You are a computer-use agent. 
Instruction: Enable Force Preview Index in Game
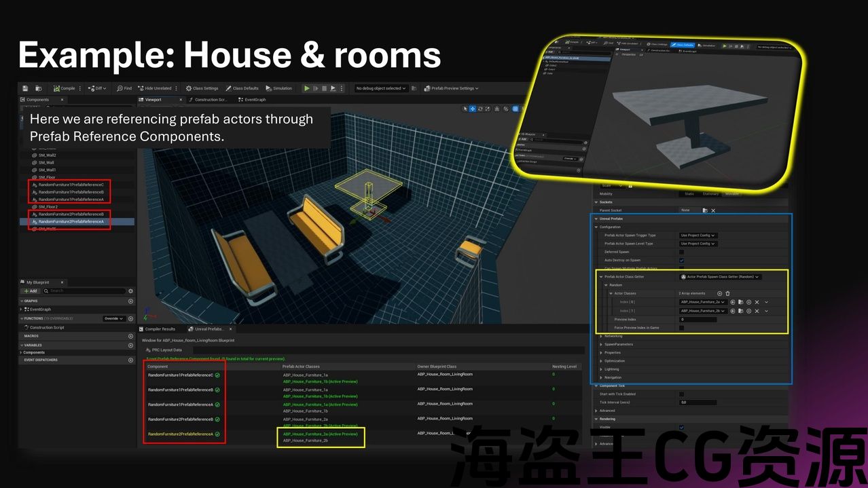click(682, 327)
